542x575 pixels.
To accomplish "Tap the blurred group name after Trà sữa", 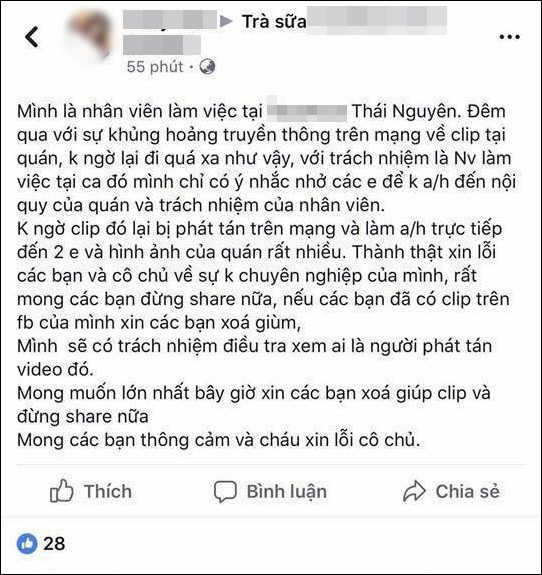I will (x=377, y=20).
